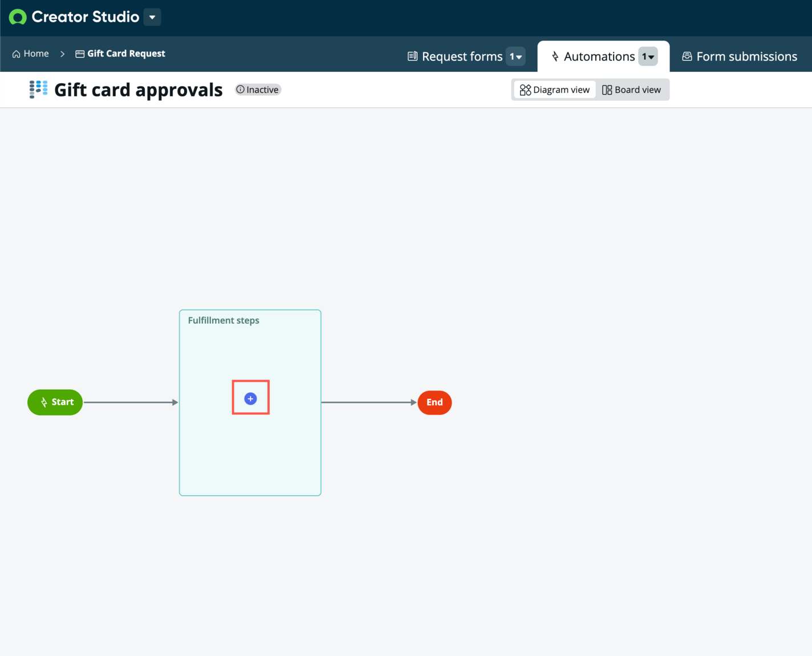The height and width of the screenshot is (656, 812).
Task: Select the Fulfillment steps label
Action: coord(224,320)
